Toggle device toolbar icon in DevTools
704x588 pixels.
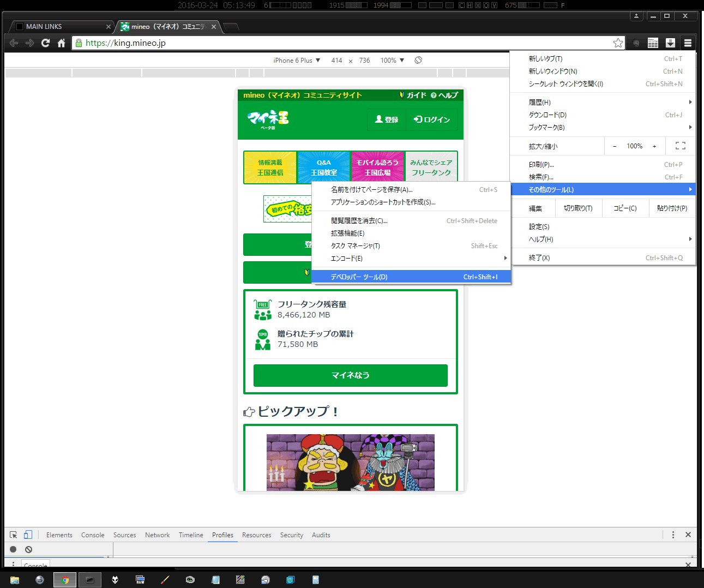(x=28, y=535)
